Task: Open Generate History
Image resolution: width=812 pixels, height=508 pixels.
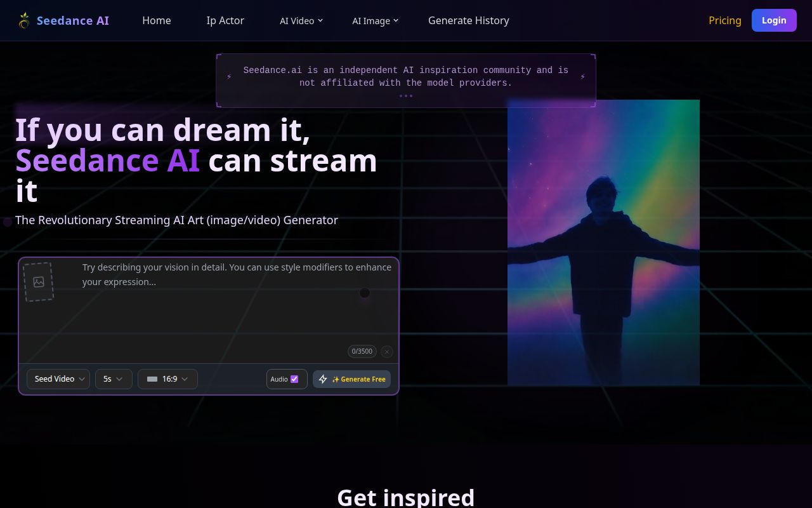Action: point(468,20)
